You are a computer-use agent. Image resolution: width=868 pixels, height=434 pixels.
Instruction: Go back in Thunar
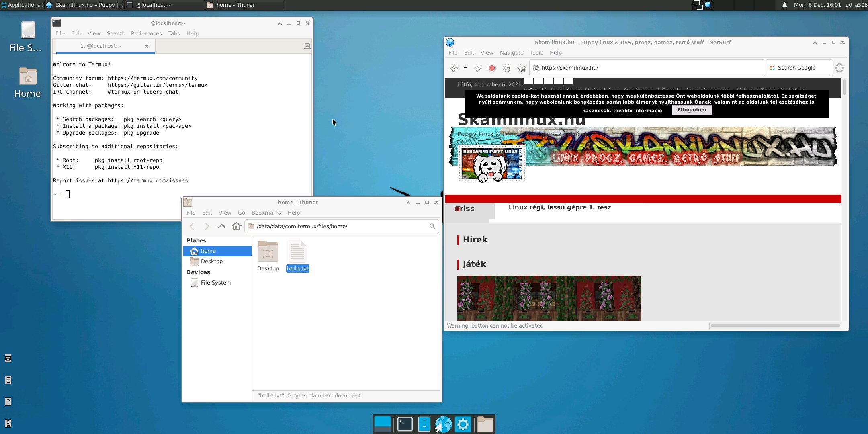pyautogui.click(x=192, y=226)
